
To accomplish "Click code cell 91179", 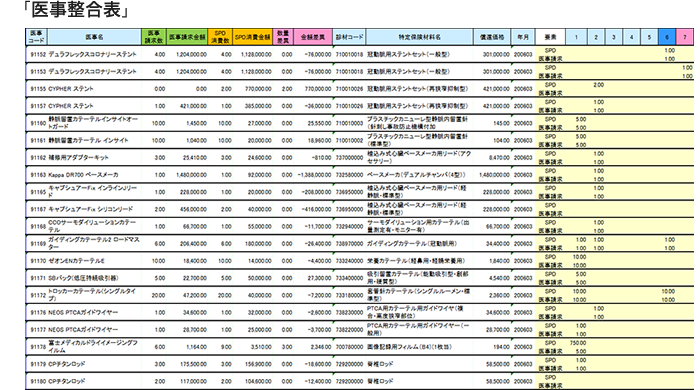I will click(x=38, y=364).
